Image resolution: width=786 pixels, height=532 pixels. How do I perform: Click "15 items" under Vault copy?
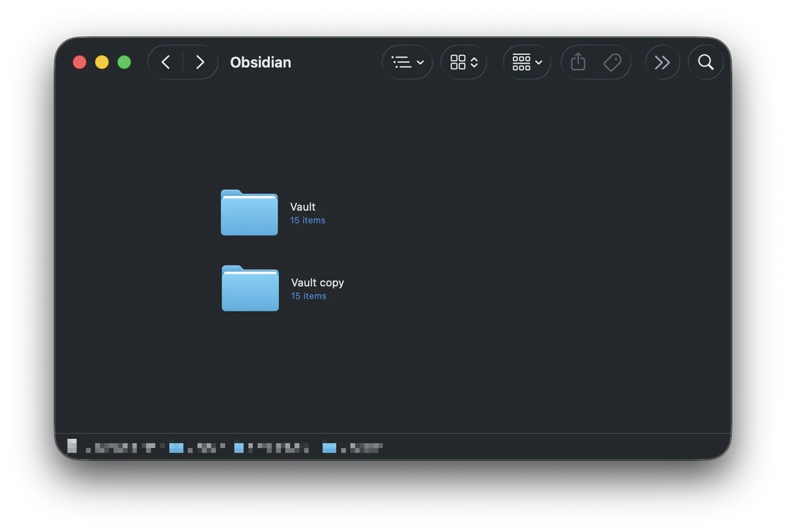[x=309, y=296]
